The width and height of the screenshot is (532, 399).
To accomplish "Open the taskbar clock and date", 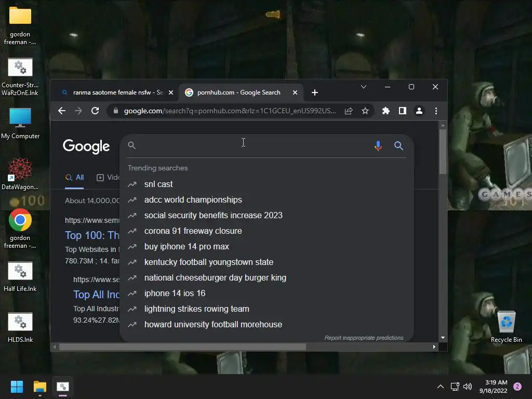I will tap(493, 387).
